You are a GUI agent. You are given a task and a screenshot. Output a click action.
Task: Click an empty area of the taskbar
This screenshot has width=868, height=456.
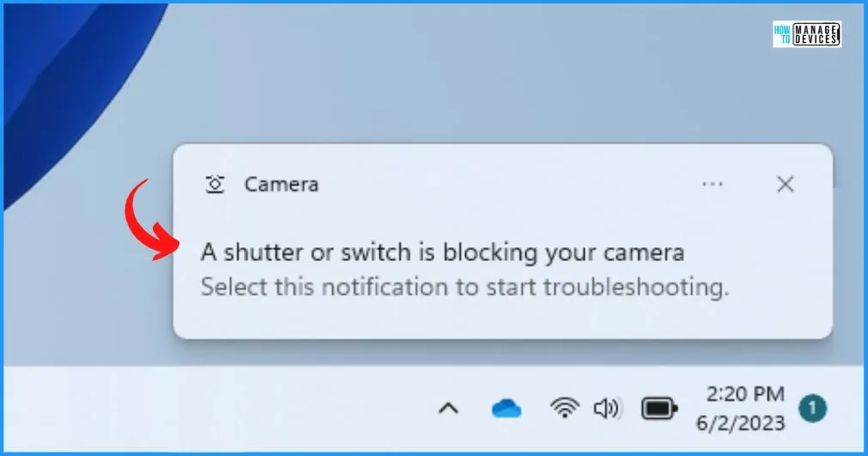pos(222,409)
